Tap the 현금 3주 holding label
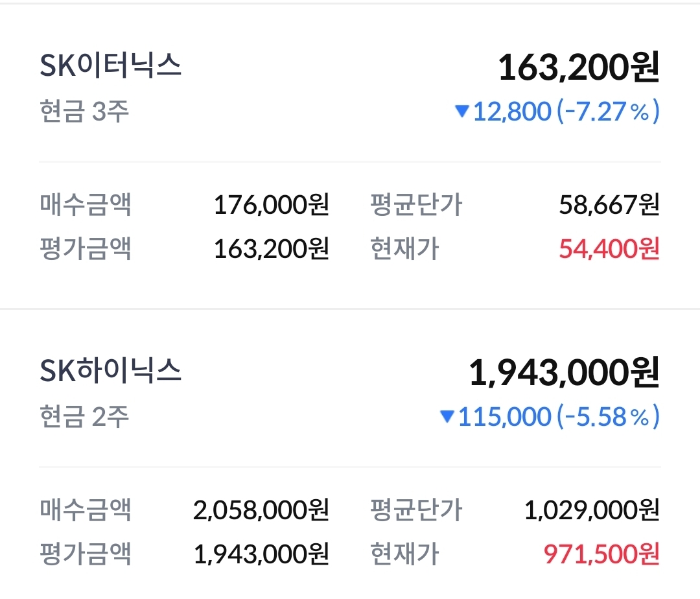700x599 pixels. tap(84, 112)
